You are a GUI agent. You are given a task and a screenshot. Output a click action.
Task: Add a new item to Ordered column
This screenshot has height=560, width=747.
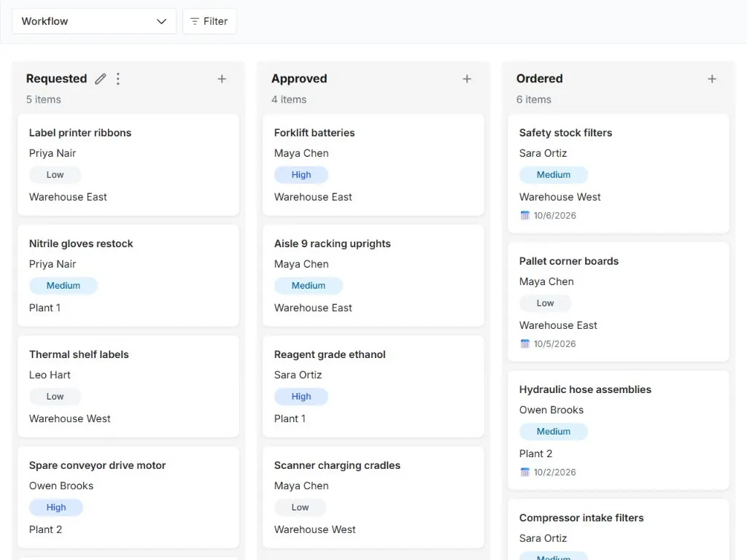(712, 79)
